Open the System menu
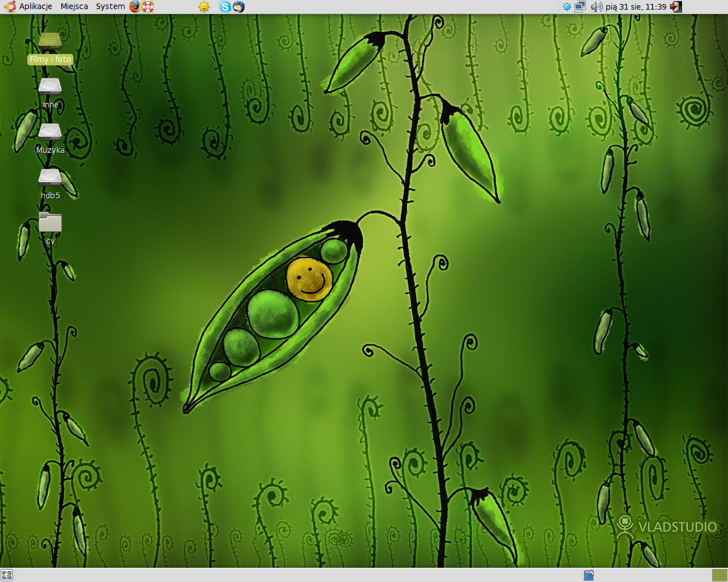The height and width of the screenshot is (582, 728). [110, 7]
